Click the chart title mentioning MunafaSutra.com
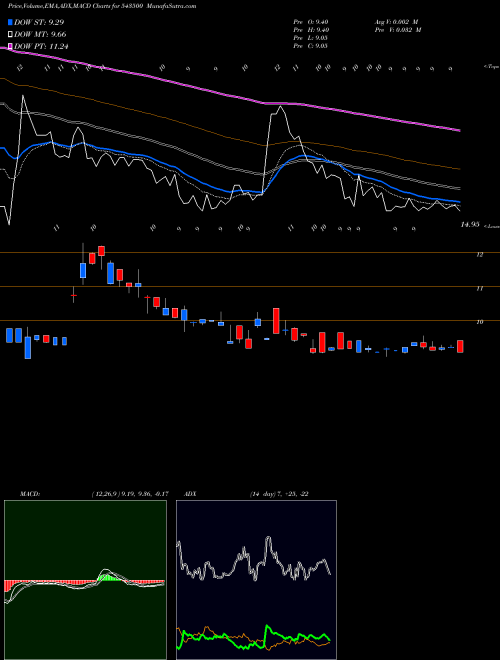The image size is (500, 660). pyautogui.click(x=102, y=6)
